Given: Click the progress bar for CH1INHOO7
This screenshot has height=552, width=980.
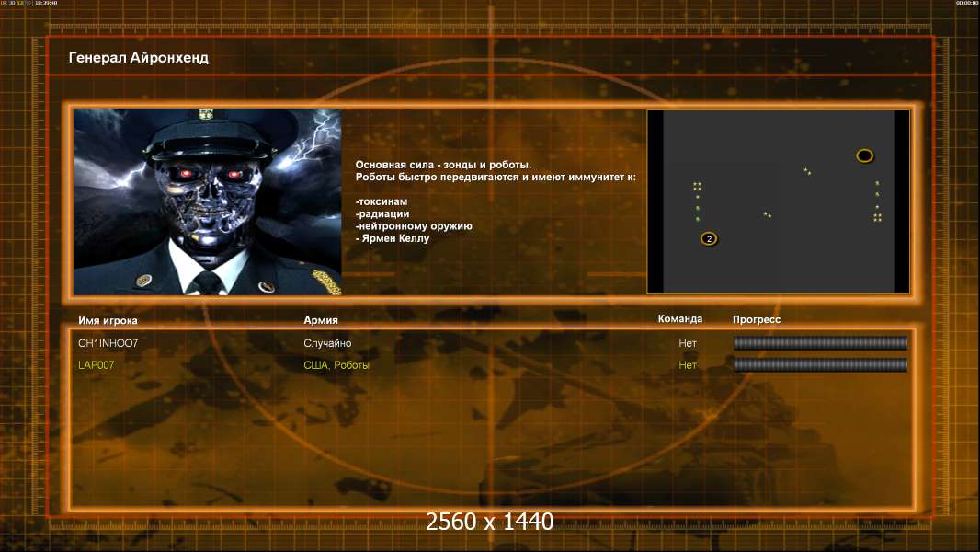Looking at the screenshot, I should click(x=820, y=342).
